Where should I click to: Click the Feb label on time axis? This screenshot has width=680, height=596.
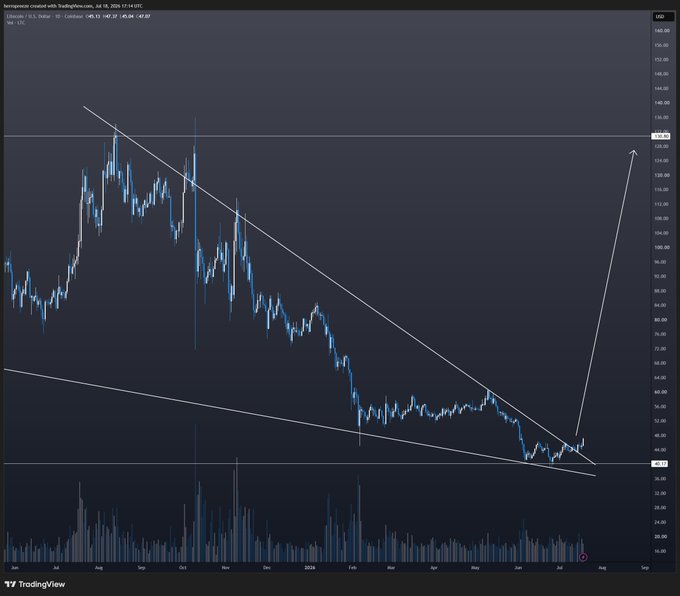[352, 567]
